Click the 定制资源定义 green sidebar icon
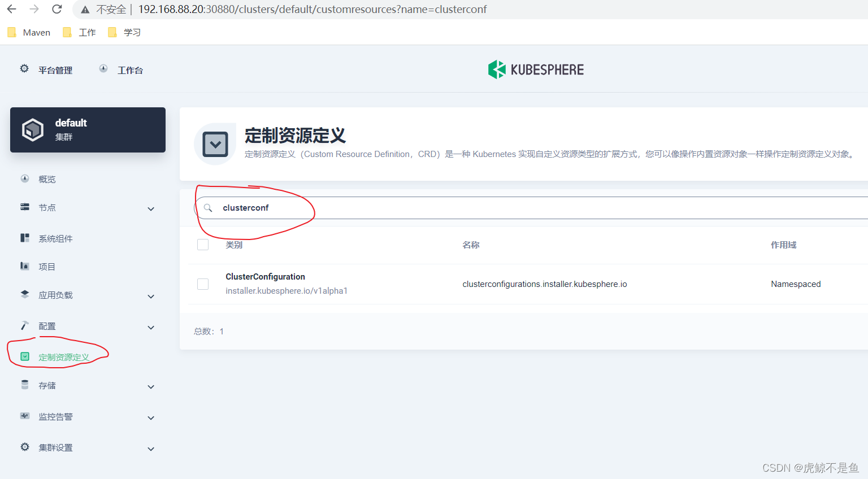This screenshot has height=479, width=868. [25, 356]
